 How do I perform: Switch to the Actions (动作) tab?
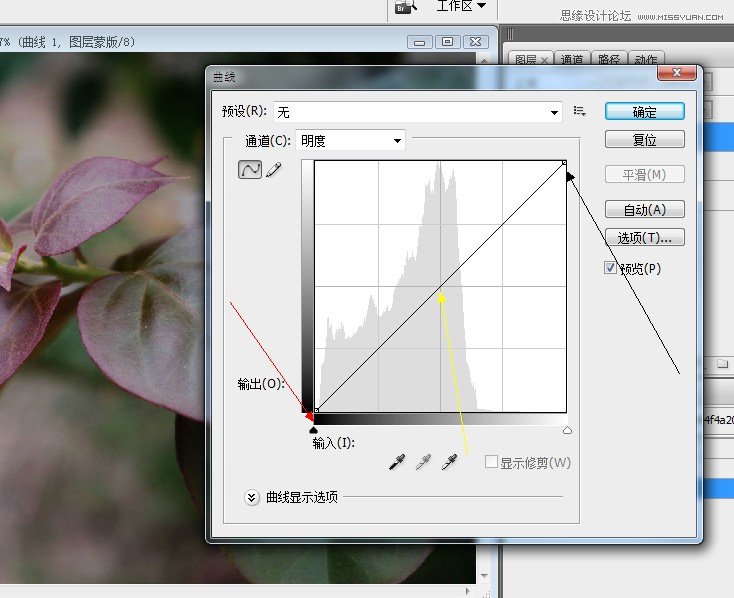pos(646,59)
